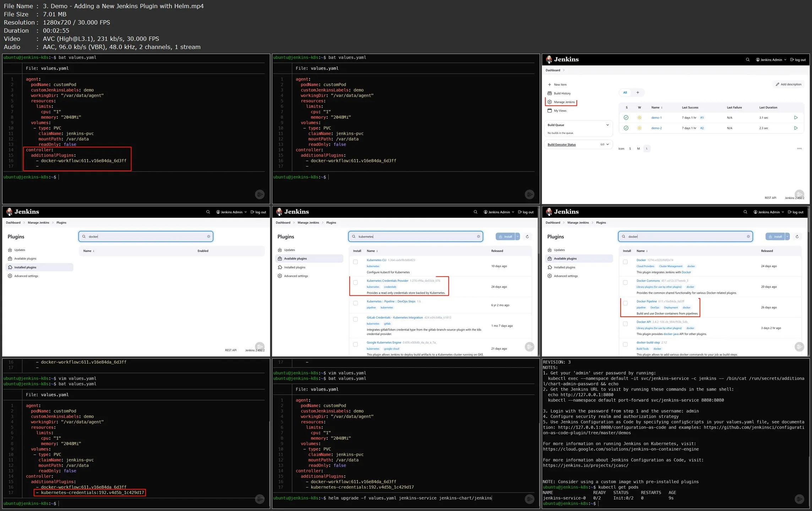Check GitLab Credentials - Kubernetes Integration box
Viewport: 812px width, 511px height.
[355, 319]
